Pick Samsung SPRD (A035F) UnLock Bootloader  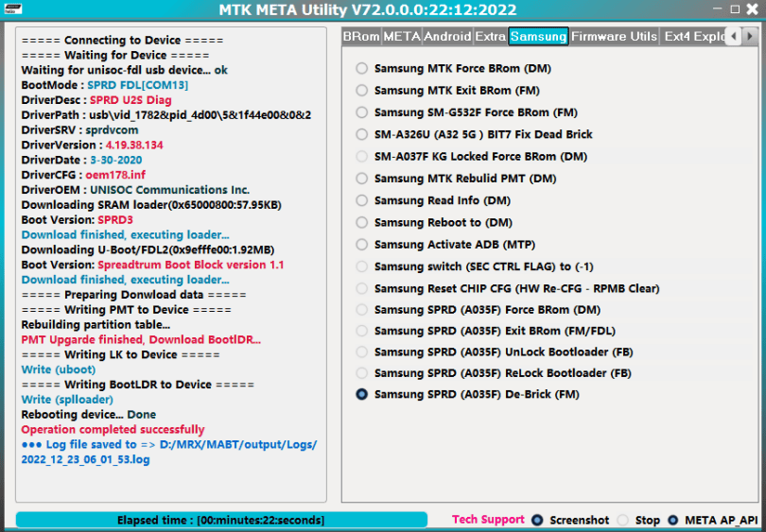pos(362,352)
